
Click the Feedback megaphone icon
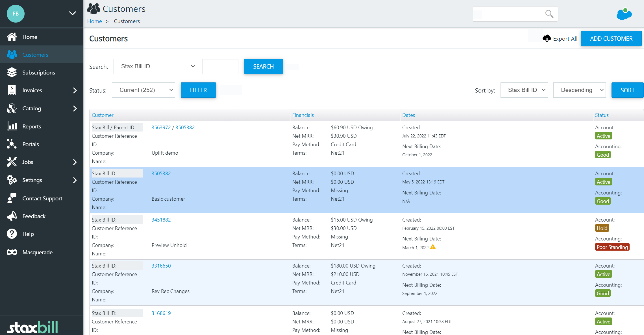[12, 216]
